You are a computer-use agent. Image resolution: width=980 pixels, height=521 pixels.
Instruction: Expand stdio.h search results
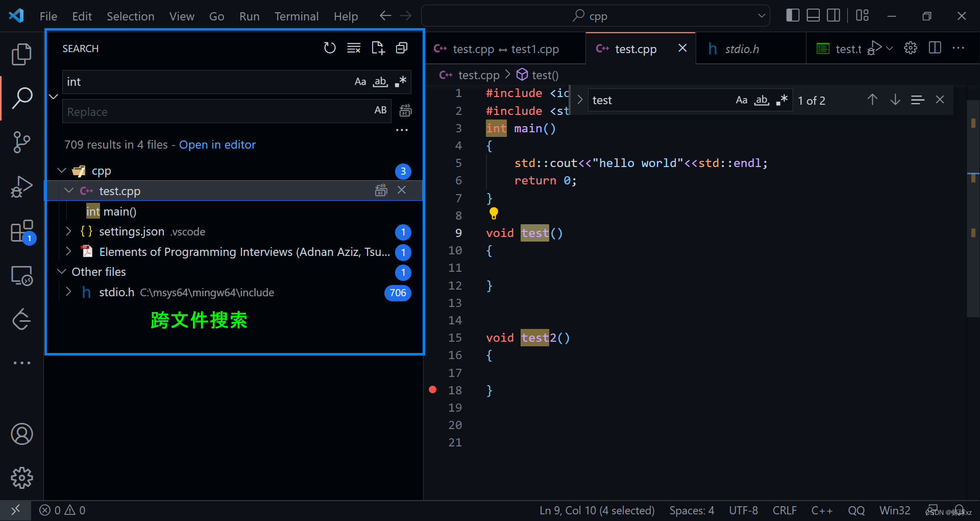pyautogui.click(x=69, y=292)
